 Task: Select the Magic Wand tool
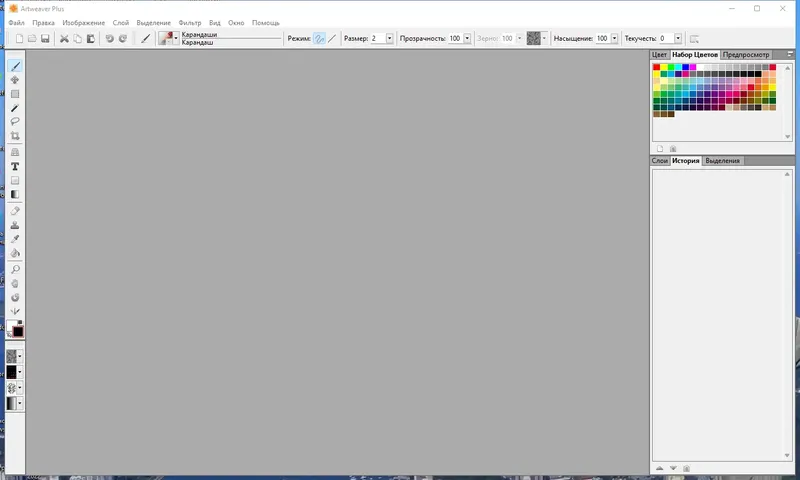[x=15, y=108]
